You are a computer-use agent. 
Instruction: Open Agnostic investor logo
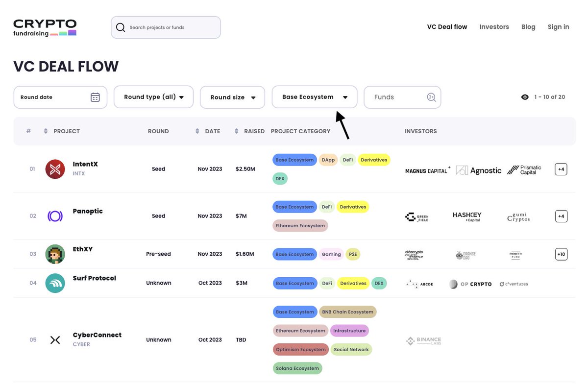(x=479, y=170)
